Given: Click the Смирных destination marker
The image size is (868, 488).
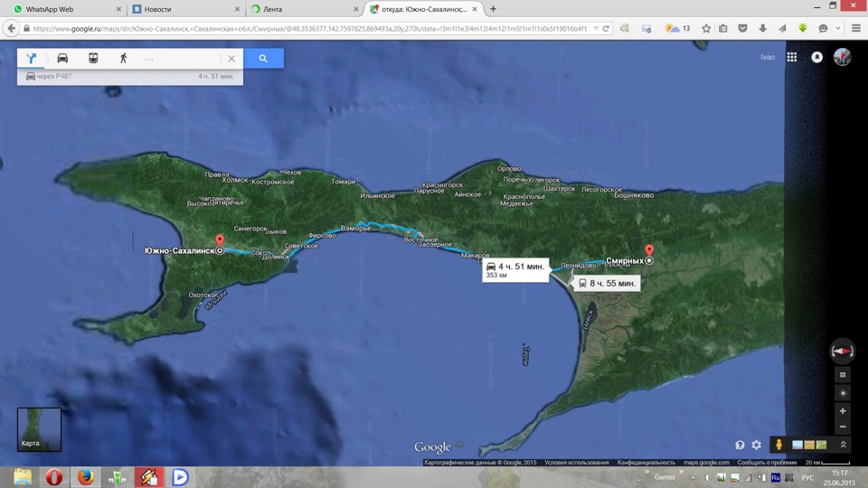Looking at the screenshot, I should [649, 254].
